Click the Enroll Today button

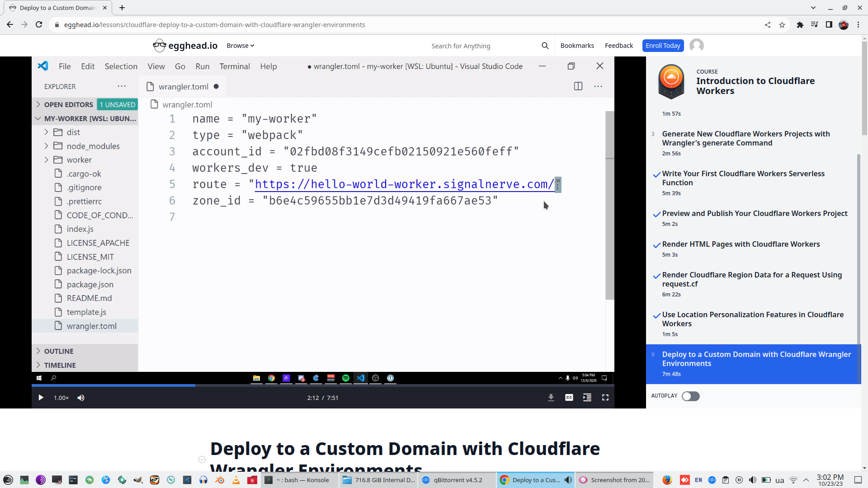coord(662,46)
